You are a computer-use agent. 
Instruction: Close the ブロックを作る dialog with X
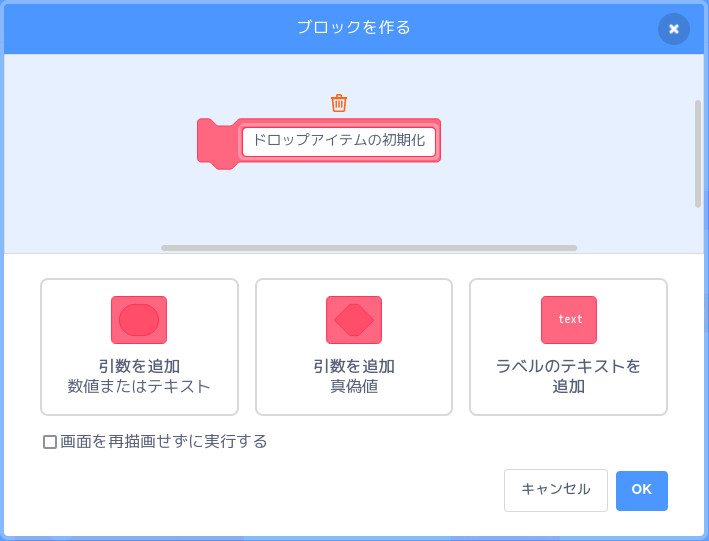click(x=674, y=29)
